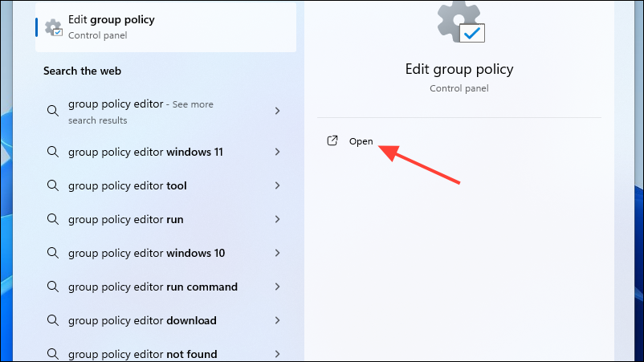644x362 pixels.
Task: Expand chevron for 'group policy editor not found'
Action: [278, 354]
